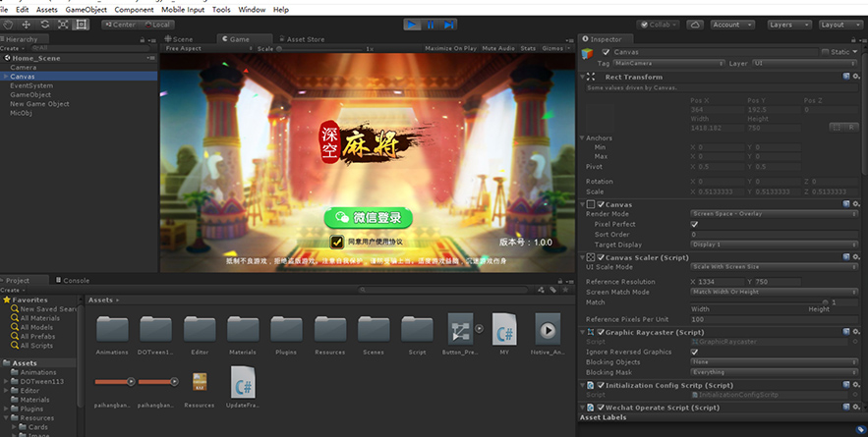868x437 pixels.
Task: Expand the DOTween113 folder in tree
Action: 6,381
